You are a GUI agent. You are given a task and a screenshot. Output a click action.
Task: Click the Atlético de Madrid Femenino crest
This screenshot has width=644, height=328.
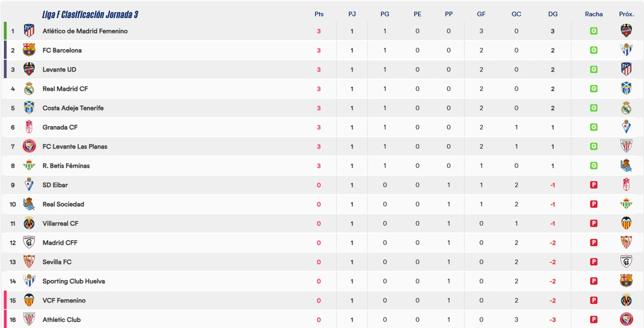click(29, 31)
